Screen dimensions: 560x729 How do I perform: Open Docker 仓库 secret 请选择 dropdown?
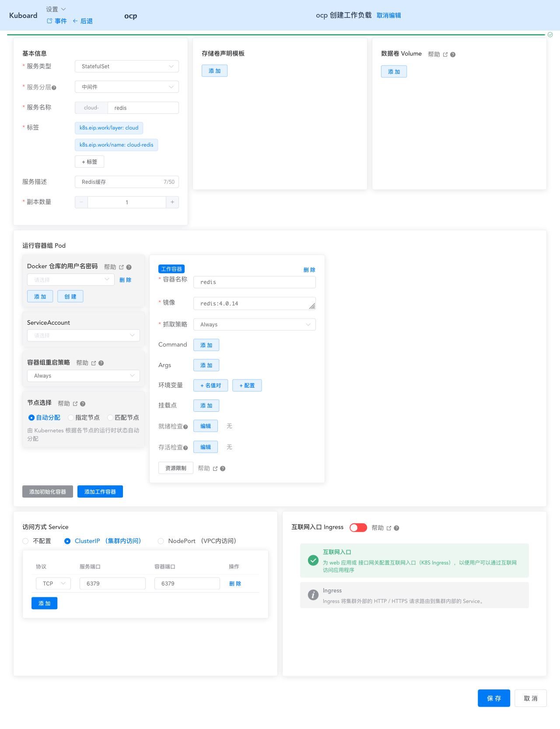tap(71, 280)
